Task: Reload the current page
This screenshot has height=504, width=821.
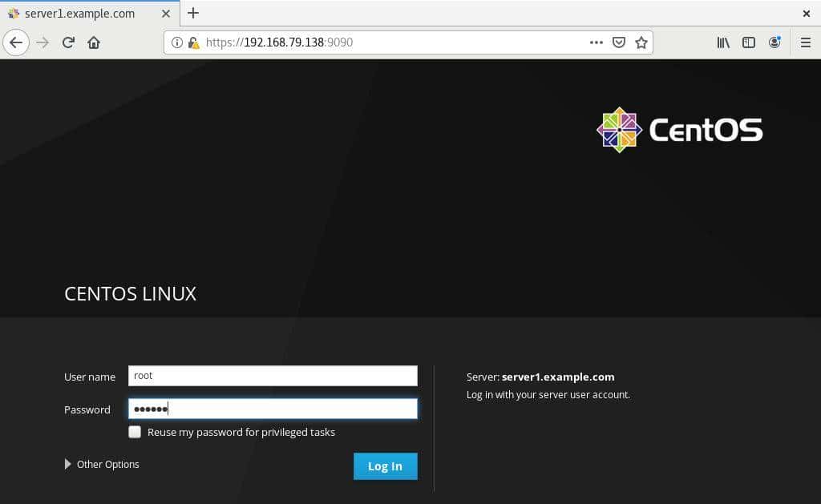Action: pos(68,42)
